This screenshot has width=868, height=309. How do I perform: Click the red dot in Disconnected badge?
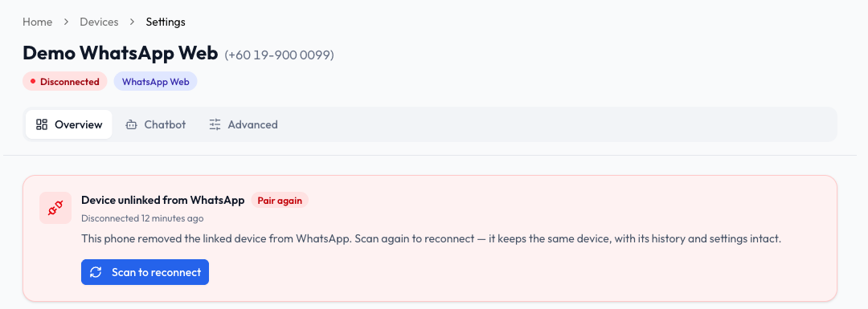pos(33,82)
